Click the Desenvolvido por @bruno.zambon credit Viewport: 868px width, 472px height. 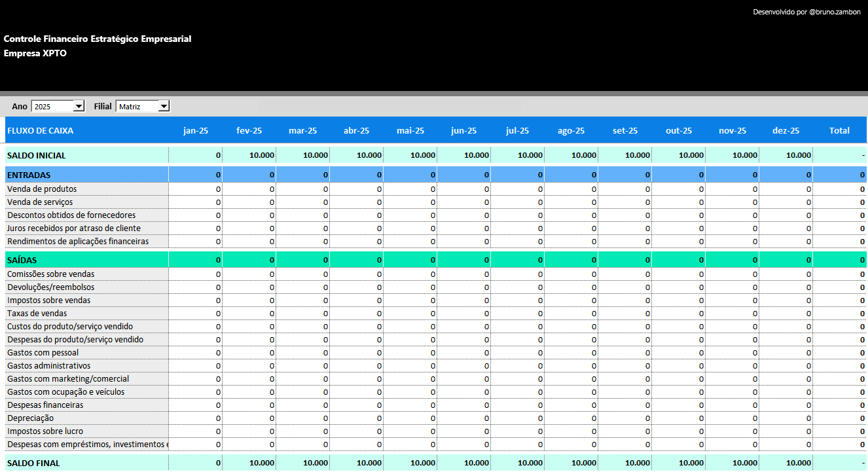click(806, 12)
